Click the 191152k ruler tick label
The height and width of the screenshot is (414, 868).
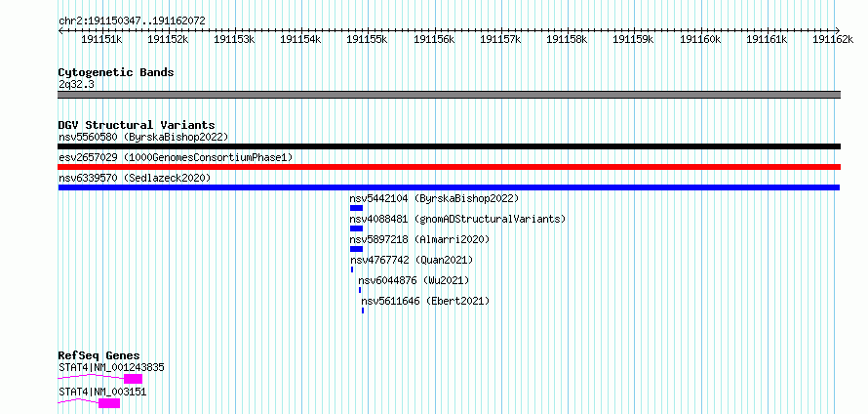[x=169, y=39]
